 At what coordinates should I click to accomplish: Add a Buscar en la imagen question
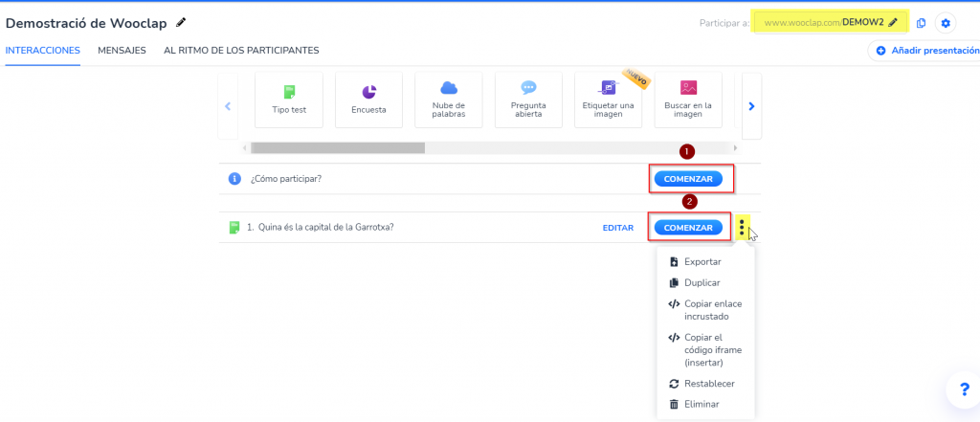688,100
